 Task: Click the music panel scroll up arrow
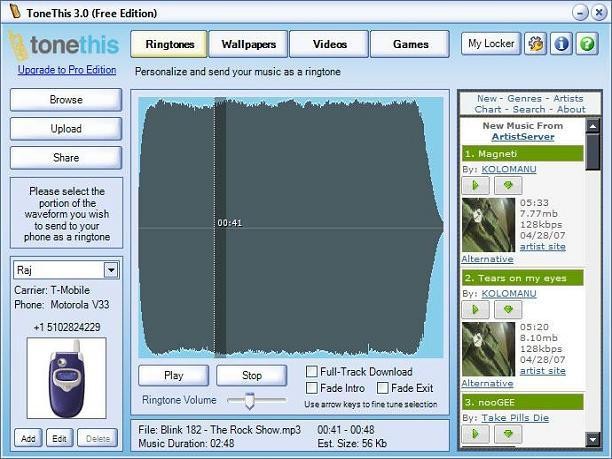click(593, 126)
